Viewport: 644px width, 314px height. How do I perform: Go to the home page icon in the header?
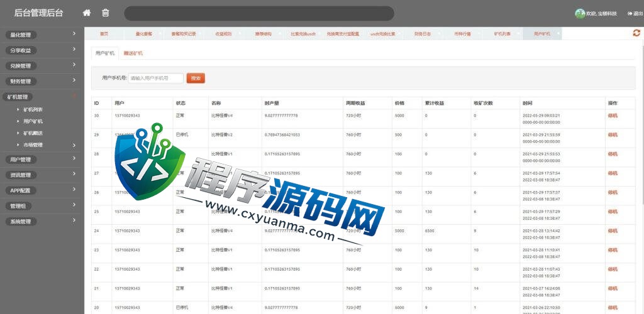tap(87, 13)
